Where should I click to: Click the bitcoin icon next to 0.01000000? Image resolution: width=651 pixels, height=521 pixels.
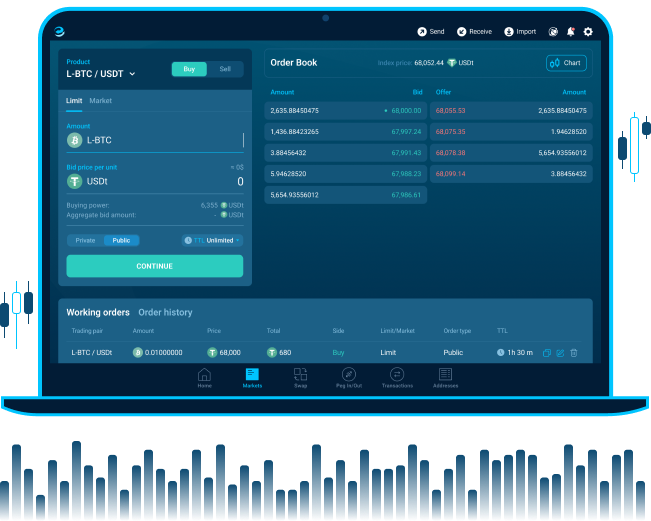pos(137,352)
